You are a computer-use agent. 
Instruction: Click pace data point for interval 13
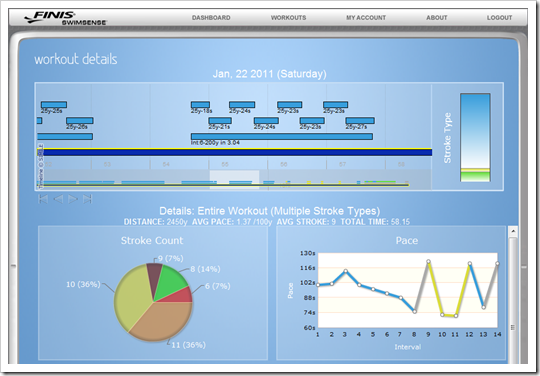click(484, 307)
